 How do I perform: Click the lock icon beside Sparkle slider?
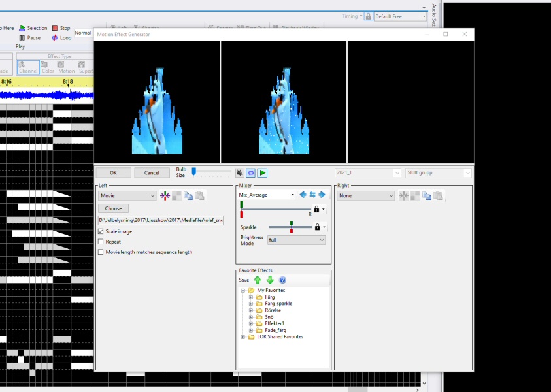point(317,227)
